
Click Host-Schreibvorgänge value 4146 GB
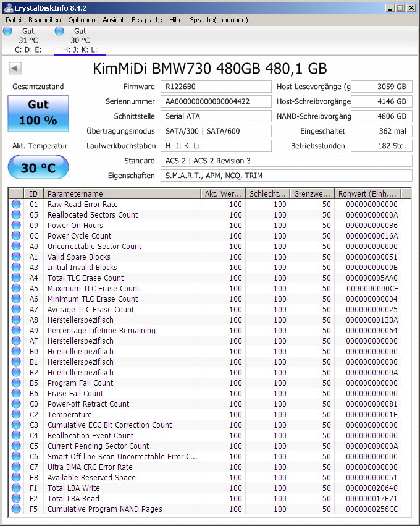[x=382, y=101]
